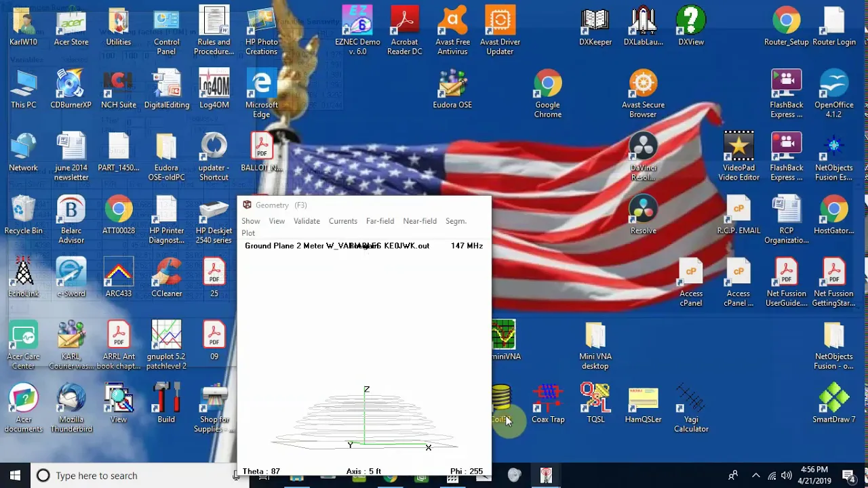Image resolution: width=868 pixels, height=488 pixels.
Task: Open the Mini VNA desktop folder
Action: [x=595, y=345]
